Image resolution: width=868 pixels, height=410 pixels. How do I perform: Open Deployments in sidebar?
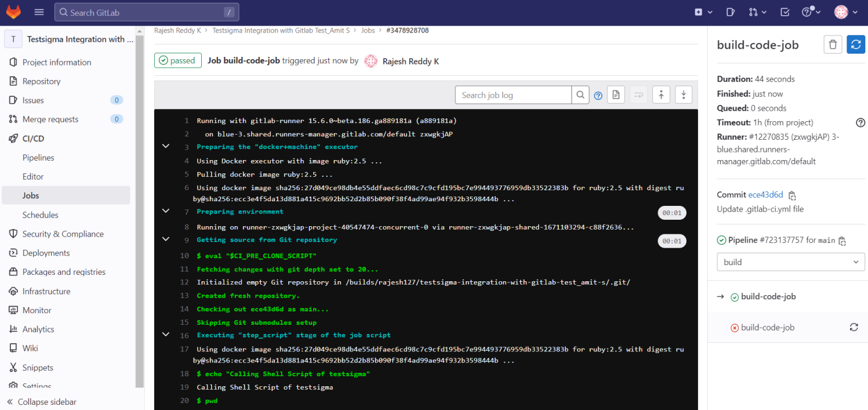(x=46, y=253)
